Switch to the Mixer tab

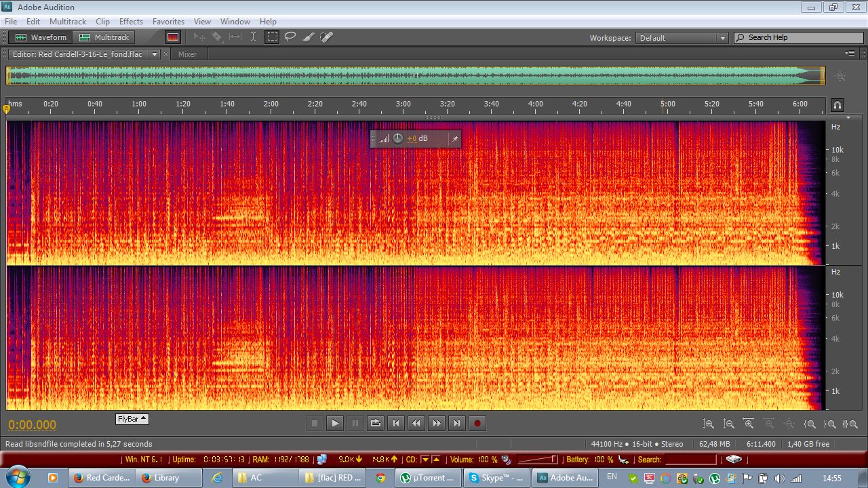click(187, 54)
